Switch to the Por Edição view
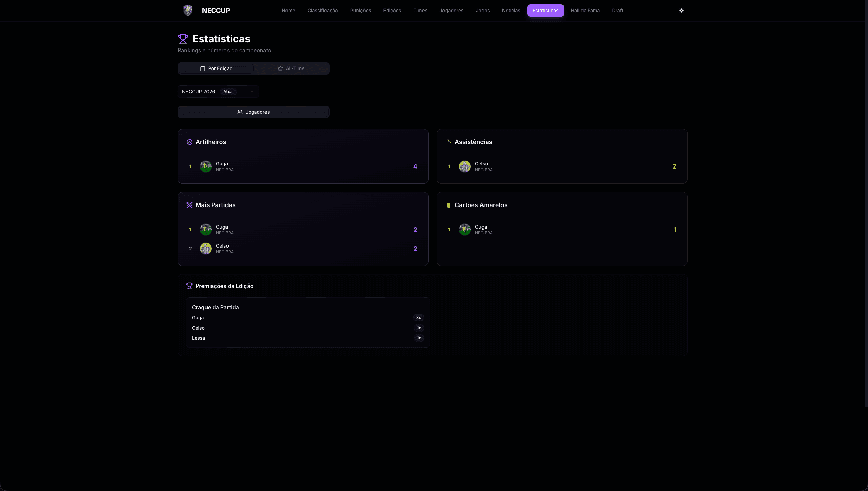 click(x=216, y=68)
